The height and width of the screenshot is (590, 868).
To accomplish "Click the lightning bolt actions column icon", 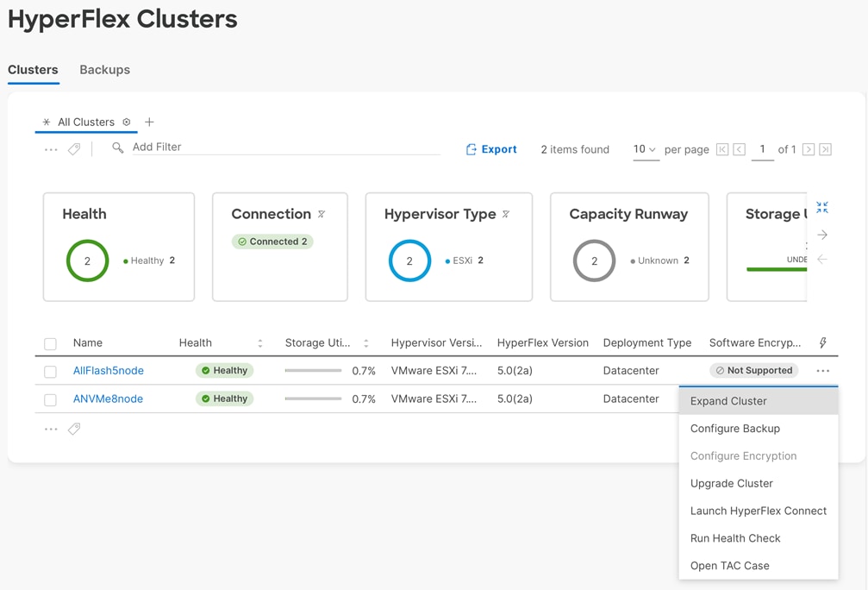I will pos(823,343).
